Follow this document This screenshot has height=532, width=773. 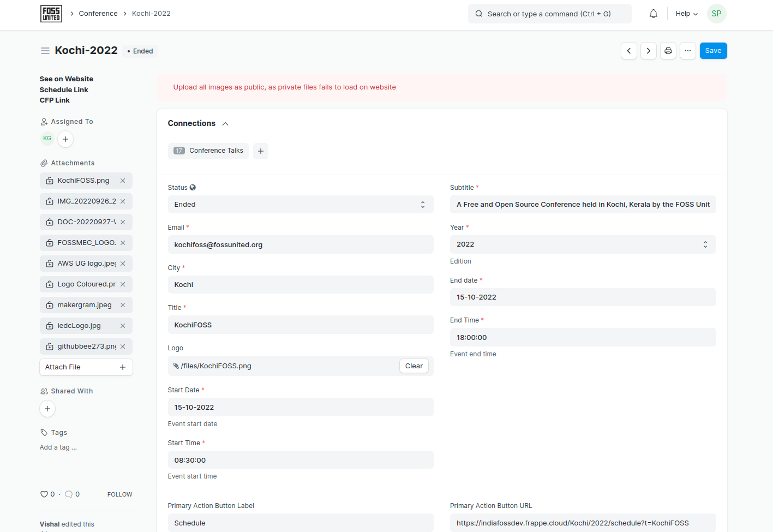tap(119, 494)
